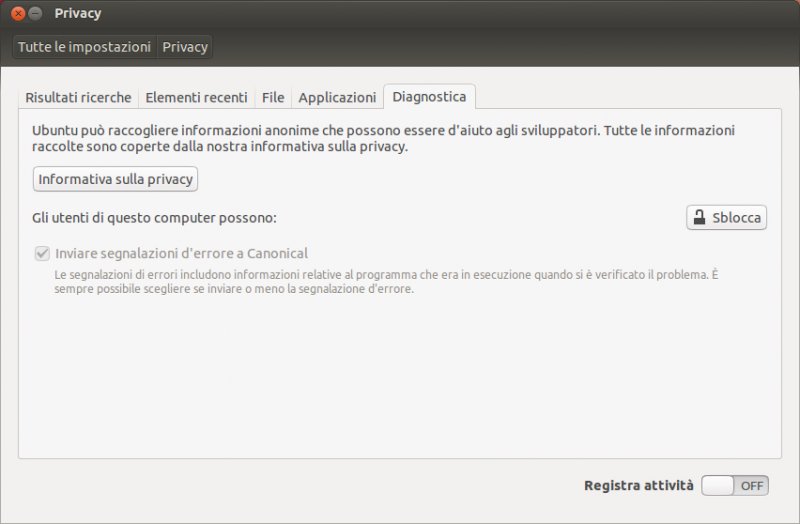Click the error report description text
The height and width of the screenshot is (524, 800).
[x=386, y=282]
